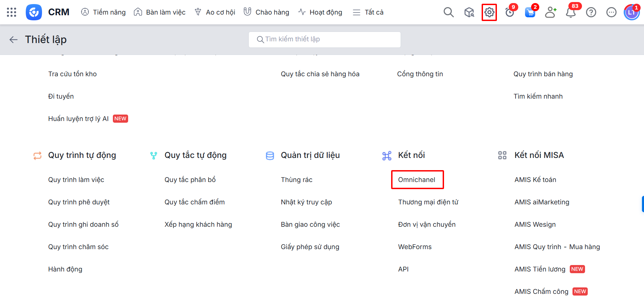Expand the Tất cả menu
This screenshot has height=303, width=644.
point(368,13)
